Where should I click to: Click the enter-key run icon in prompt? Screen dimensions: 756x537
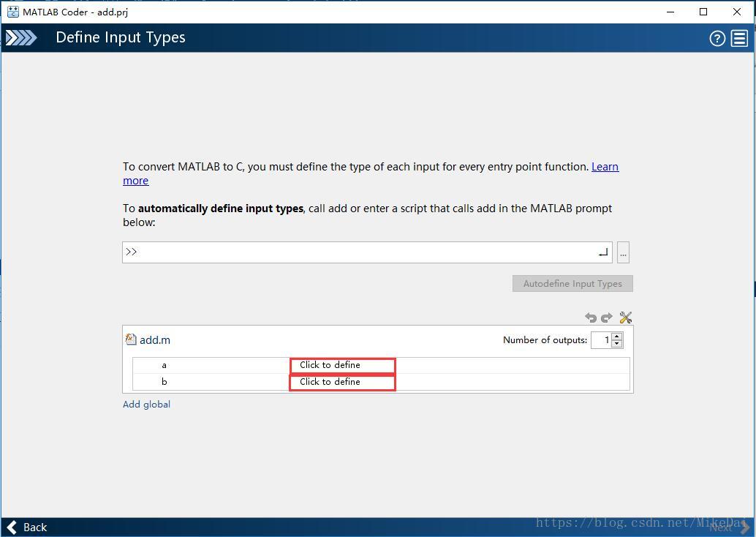coord(603,252)
